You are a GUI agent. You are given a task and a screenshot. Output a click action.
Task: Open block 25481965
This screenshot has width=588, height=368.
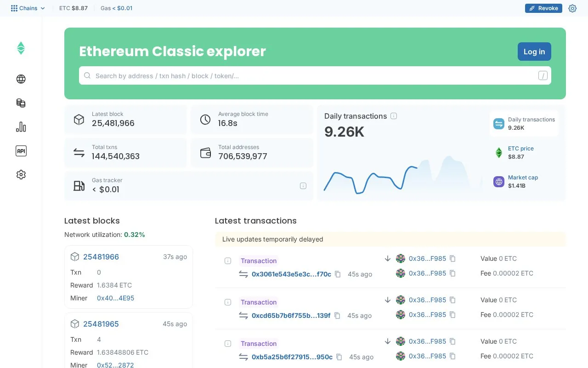click(101, 324)
